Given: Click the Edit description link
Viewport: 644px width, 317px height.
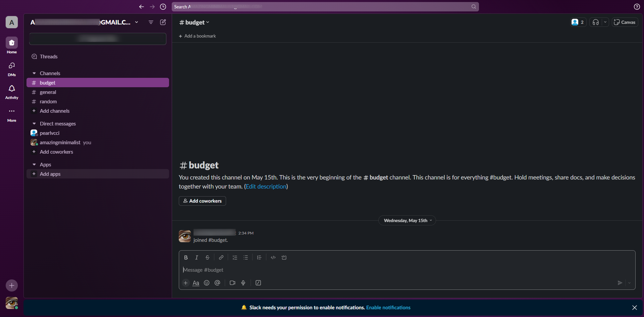Looking at the screenshot, I should [266, 187].
